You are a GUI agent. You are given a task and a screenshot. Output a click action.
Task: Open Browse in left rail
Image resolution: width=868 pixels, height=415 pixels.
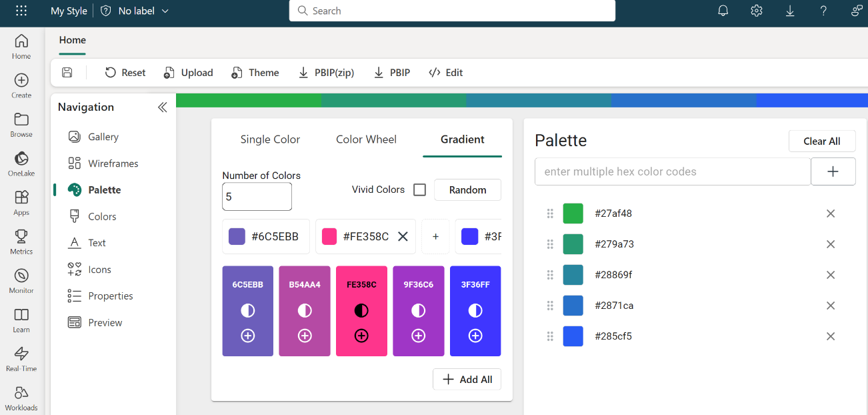pyautogui.click(x=21, y=125)
